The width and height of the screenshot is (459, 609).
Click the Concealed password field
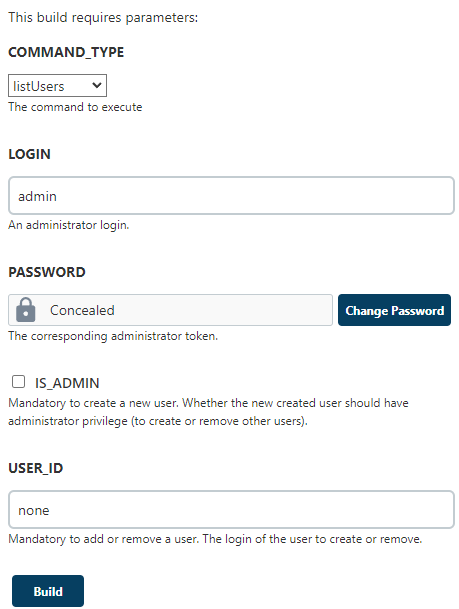pos(170,310)
